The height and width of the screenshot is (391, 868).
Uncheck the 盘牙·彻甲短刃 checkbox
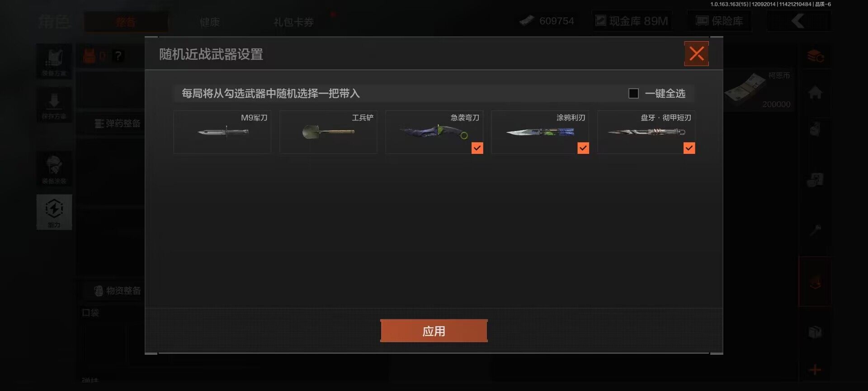[689, 148]
